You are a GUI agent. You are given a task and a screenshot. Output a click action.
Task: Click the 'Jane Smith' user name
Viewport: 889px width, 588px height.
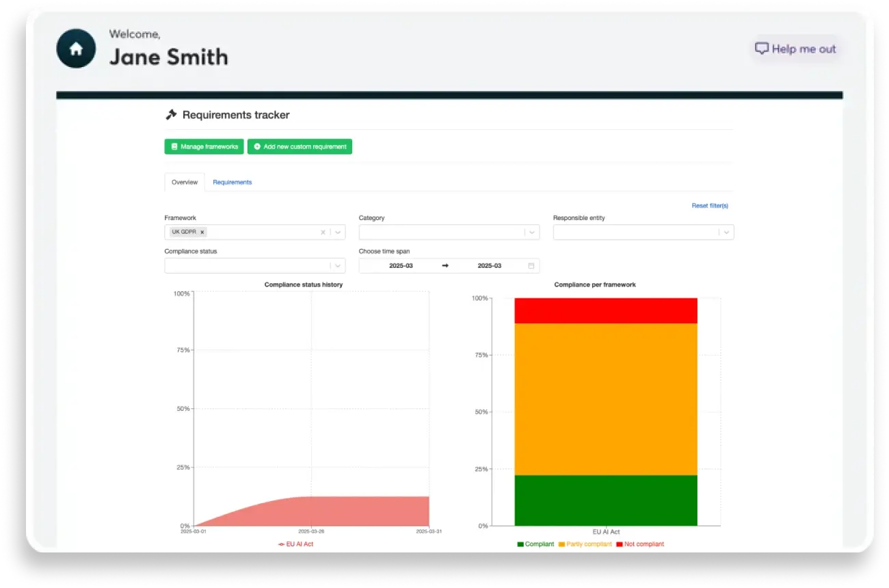coord(168,57)
